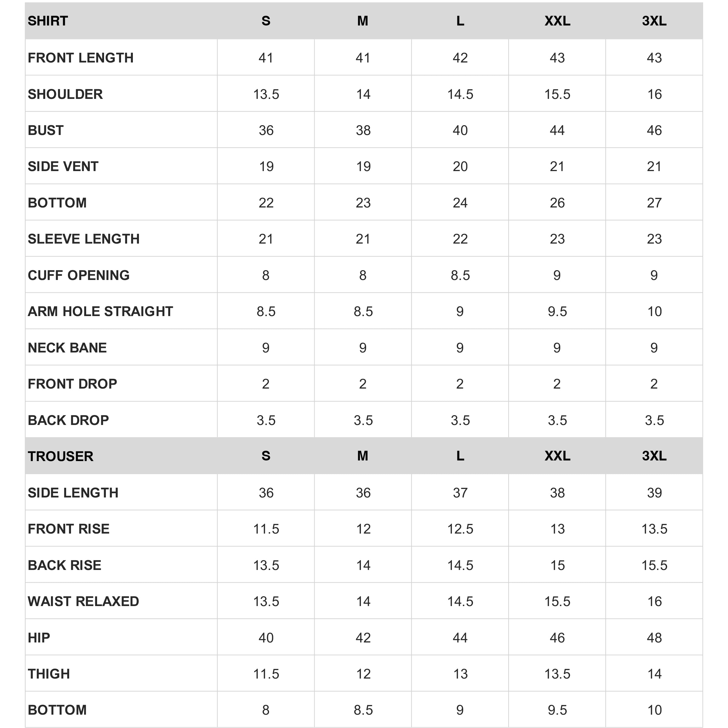728x728 pixels.
Task: Click the HIP value 48 under 3XL
Action: click(x=654, y=638)
